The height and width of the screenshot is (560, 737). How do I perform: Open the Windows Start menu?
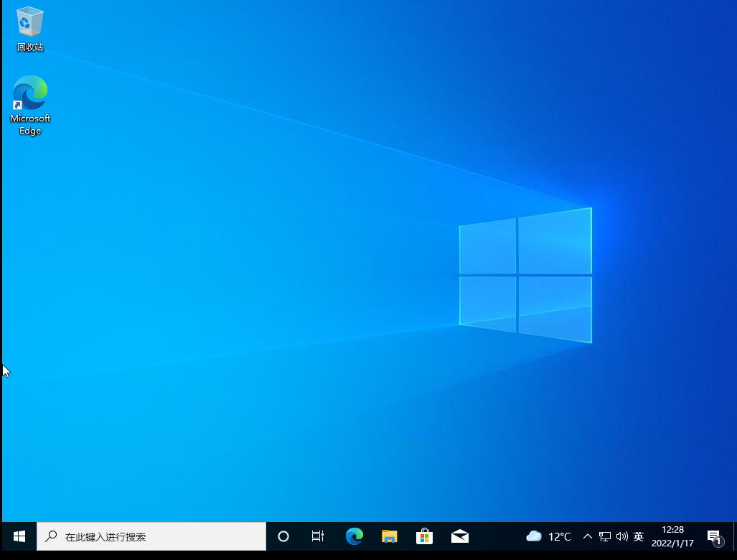point(19,536)
